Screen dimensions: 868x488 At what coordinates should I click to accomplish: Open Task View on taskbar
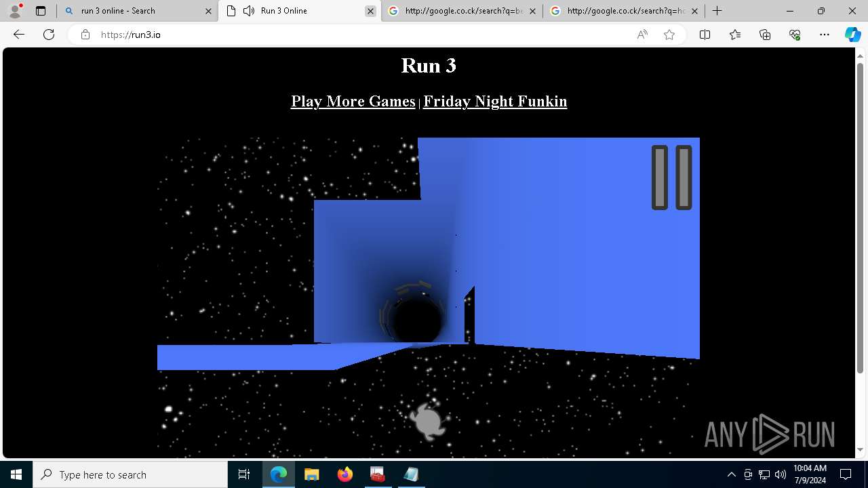244,474
